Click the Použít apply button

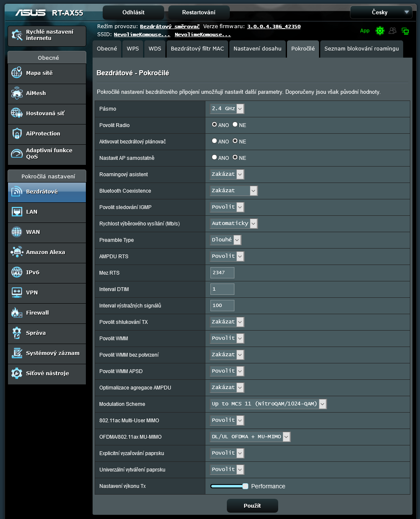[252, 506]
